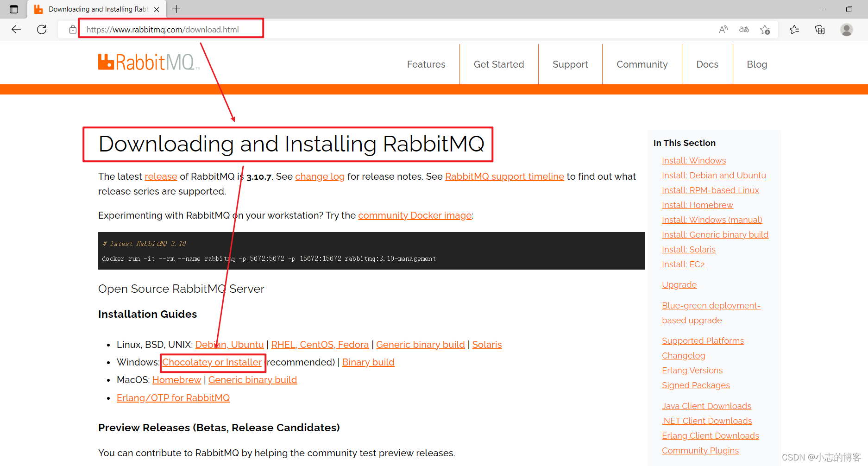This screenshot has width=868, height=466.
Task: Open the RabbitMQ support timeline link
Action: 504,176
